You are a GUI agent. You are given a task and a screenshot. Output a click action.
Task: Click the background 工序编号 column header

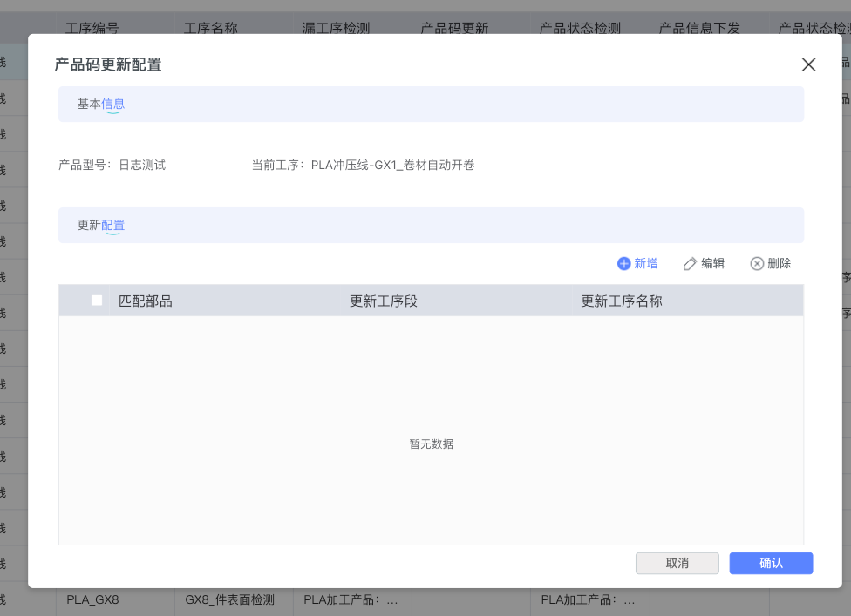coord(92,28)
